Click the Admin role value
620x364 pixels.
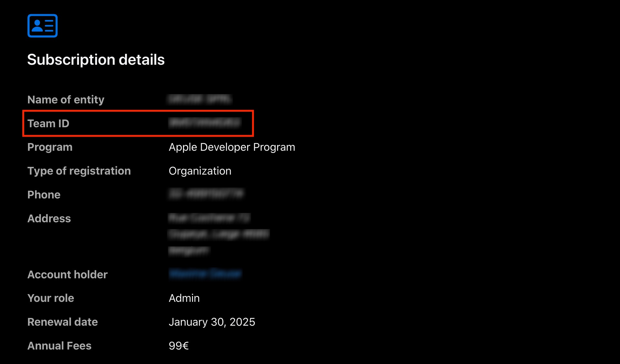pyautogui.click(x=184, y=298)
